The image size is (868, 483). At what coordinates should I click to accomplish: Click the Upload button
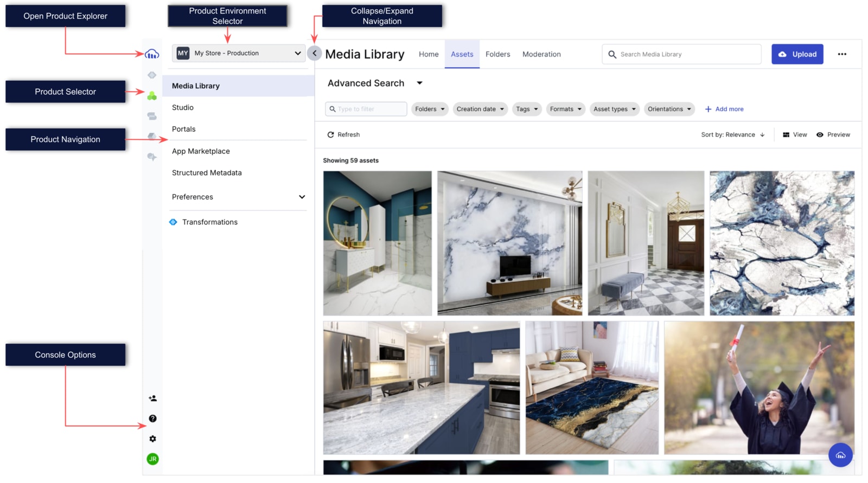pos(797,54)
